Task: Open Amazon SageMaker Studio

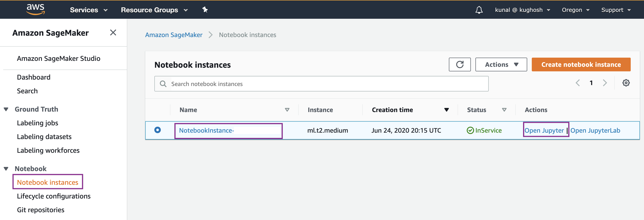Action: (58, 59)
